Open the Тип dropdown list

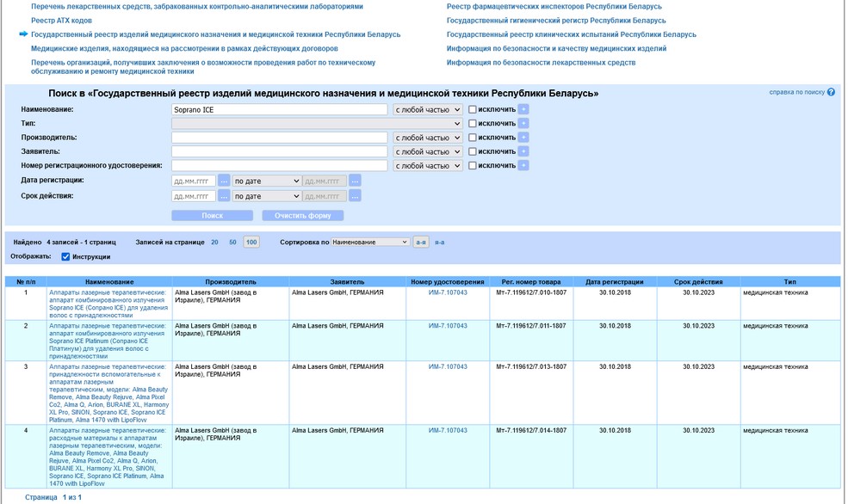(317, 124)
